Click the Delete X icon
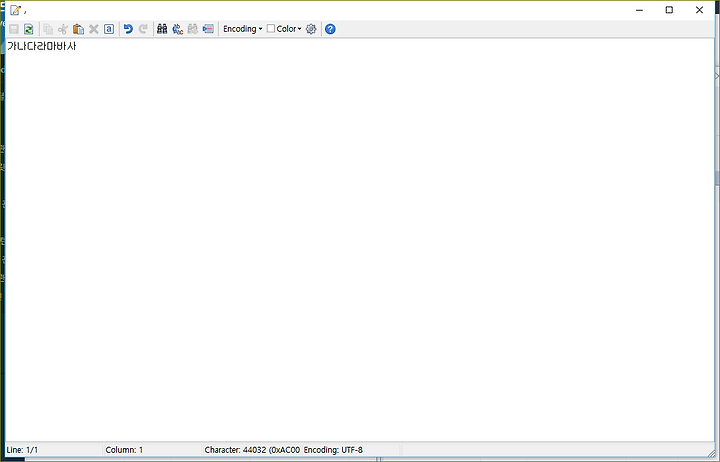 click(94, 29)
